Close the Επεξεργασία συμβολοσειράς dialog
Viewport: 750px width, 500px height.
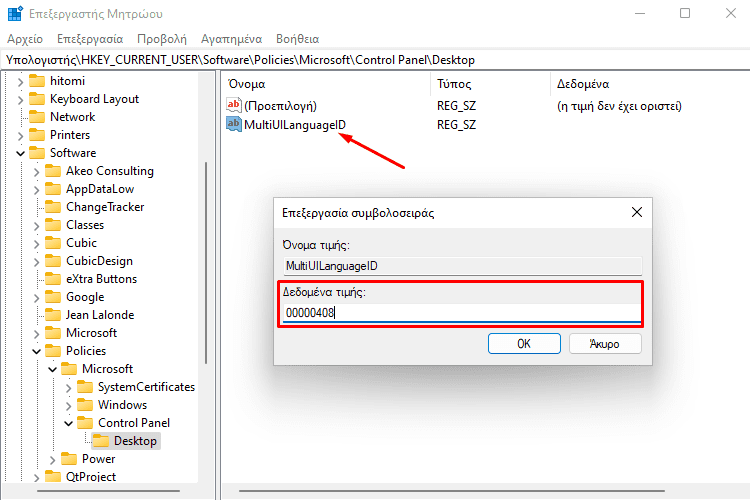pyautogui.click(x=637, y=212)
